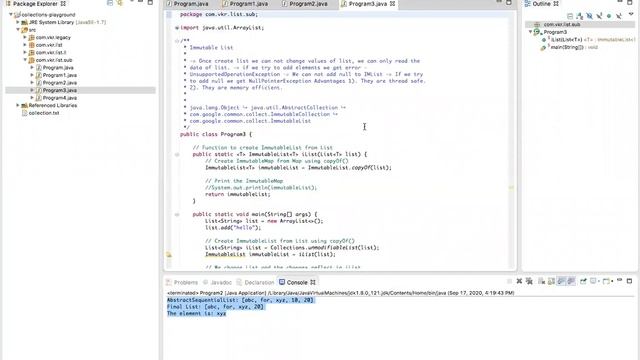Close the Program3.java editor tab

click(x=392, y=4)
